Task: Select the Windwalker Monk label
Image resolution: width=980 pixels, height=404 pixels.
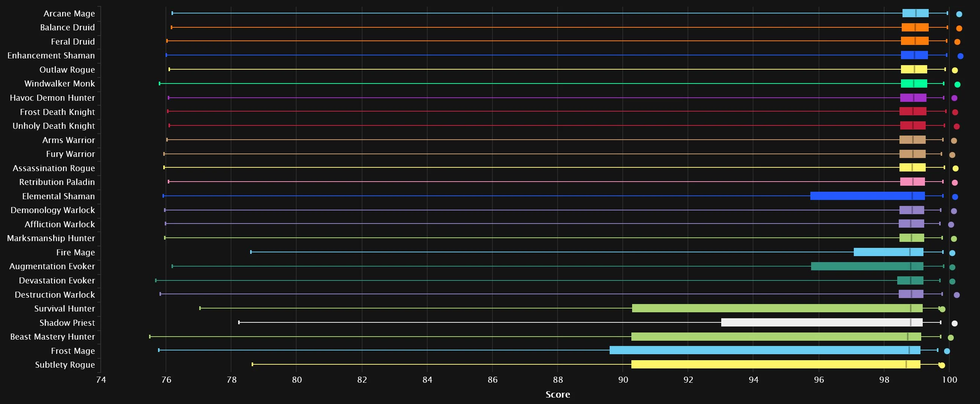Action: [x=60, y=84]
